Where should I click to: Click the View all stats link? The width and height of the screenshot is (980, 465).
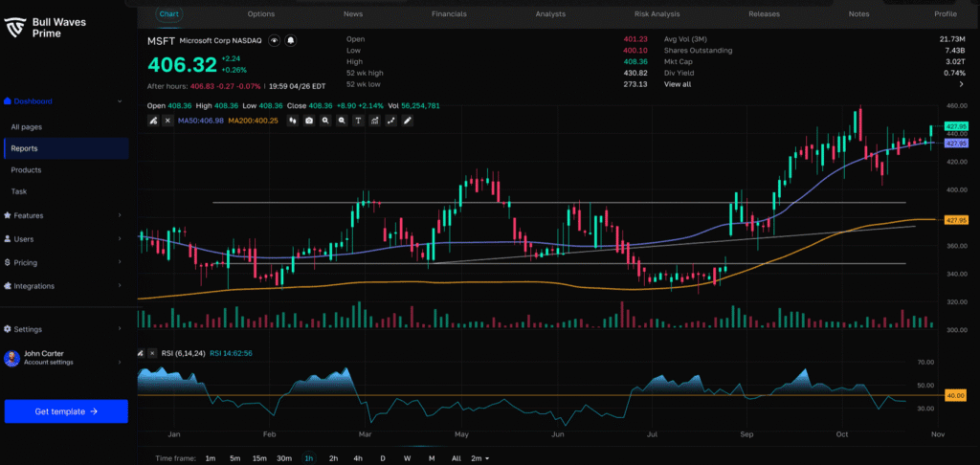(x=678, y=84)
